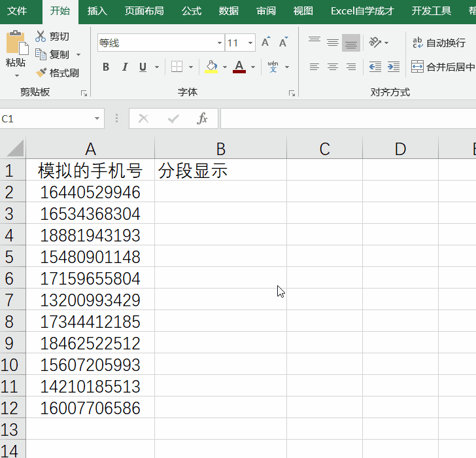The width and height of the screenshot is (476, 458).
Task: Click Merge and Center (合并后居中)
Action: [x=443, y=67]
